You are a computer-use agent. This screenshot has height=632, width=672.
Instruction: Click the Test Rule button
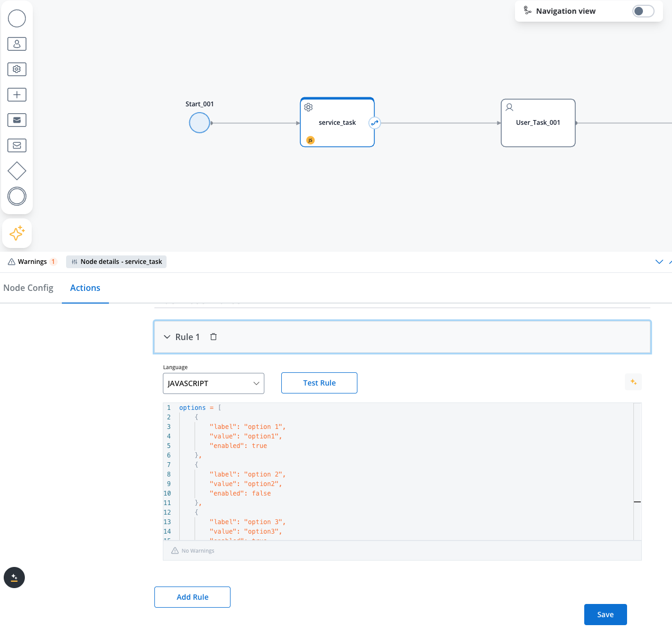319,383
